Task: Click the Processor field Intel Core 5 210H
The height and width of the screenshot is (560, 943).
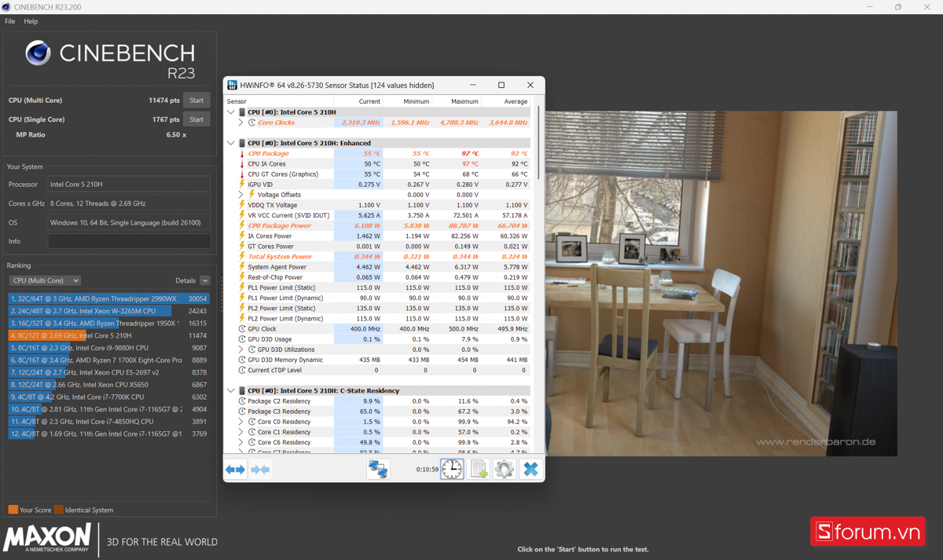Action: (x=129, y=185)
